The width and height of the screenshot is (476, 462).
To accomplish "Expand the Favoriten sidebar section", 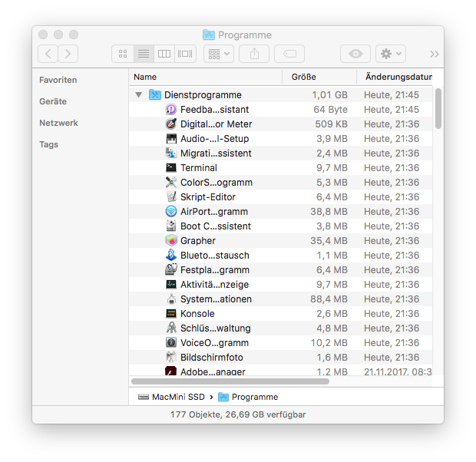I will coord(58,80).
